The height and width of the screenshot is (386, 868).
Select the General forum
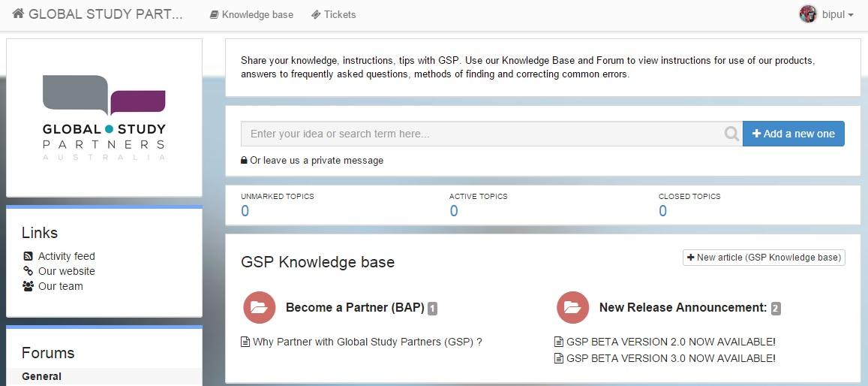click(41, 376)
